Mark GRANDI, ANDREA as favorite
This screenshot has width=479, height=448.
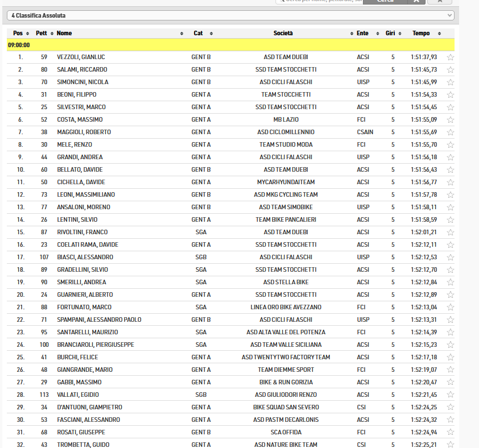[451, 157]
